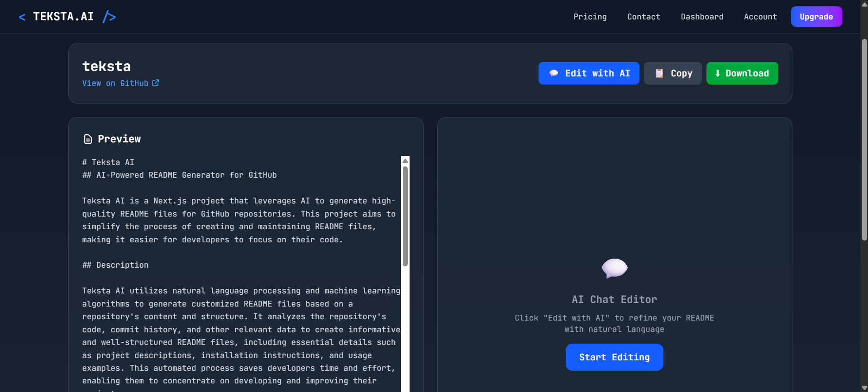Click the Edit with AI button
Image resolution: width=868 pixels, height=392 pixels.
coord(588,73)
